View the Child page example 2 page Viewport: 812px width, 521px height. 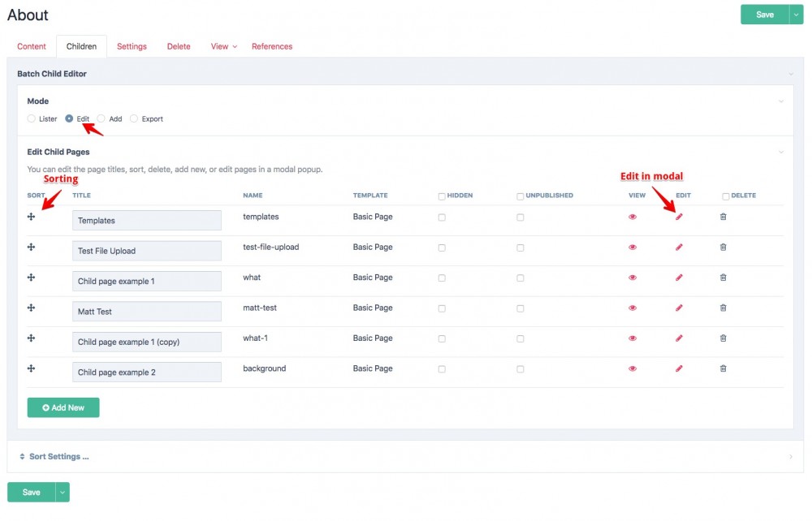(x=633, y=369)
